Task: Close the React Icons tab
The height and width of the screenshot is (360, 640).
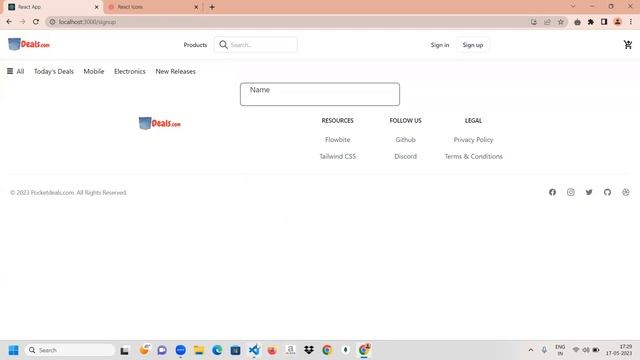Action: [x=196, y=7]
